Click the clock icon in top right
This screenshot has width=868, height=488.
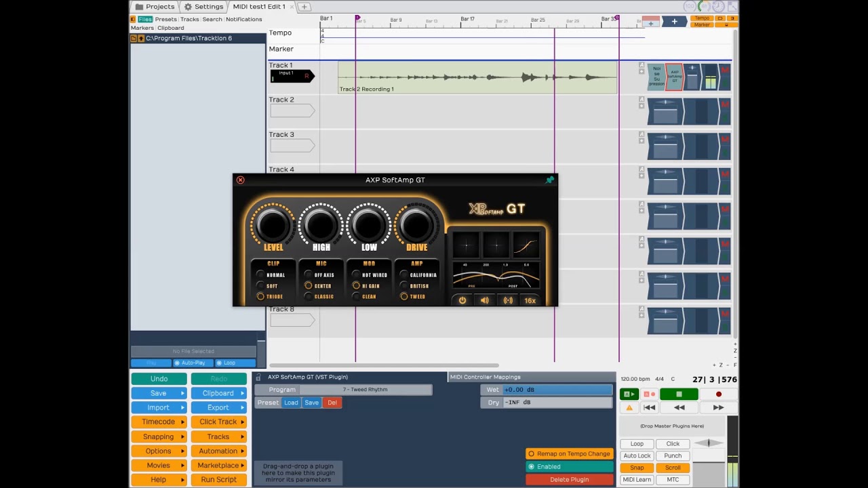(719, 6)
